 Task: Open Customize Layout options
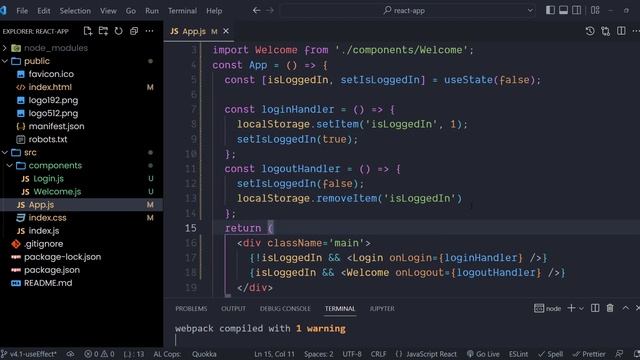595,10
